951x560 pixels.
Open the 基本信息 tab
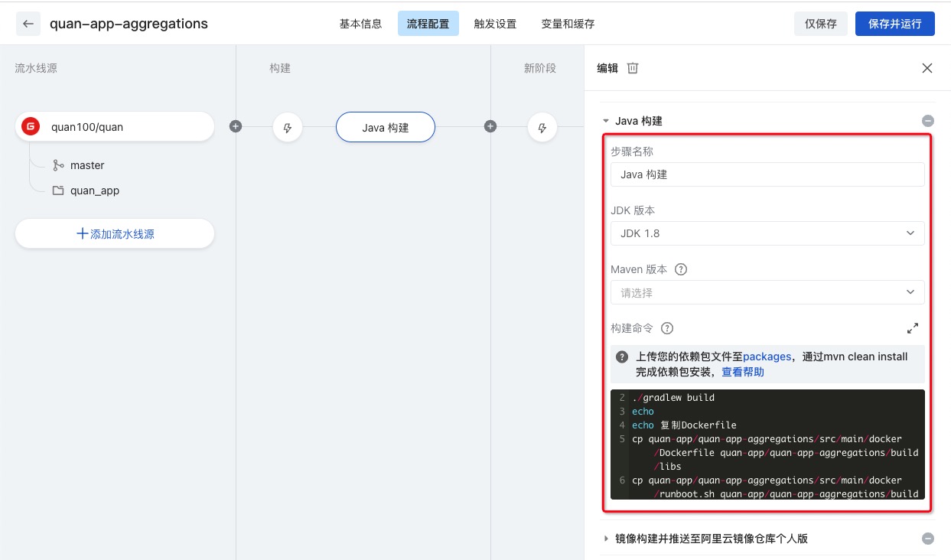pyautogui.click(x=361, y=24)
